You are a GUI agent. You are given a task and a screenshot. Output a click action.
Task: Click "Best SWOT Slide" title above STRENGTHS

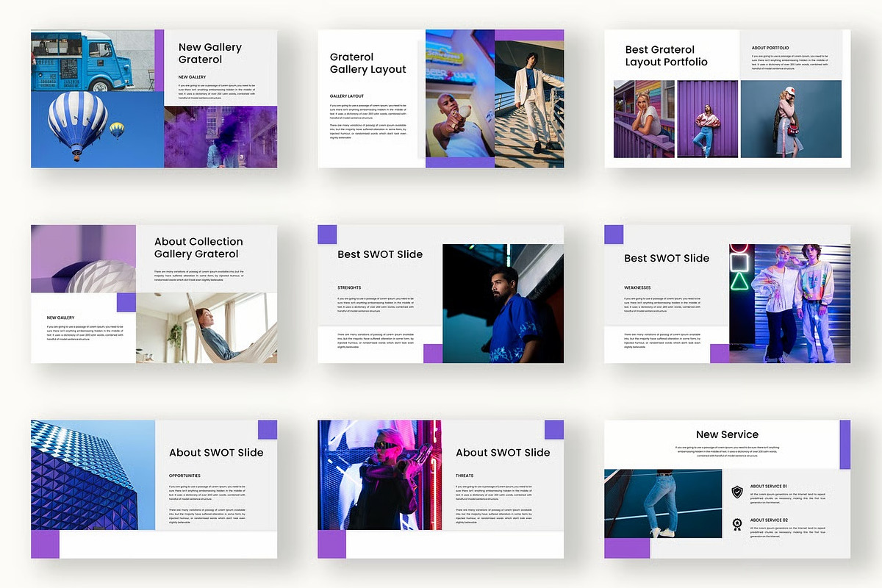point(380,254)
